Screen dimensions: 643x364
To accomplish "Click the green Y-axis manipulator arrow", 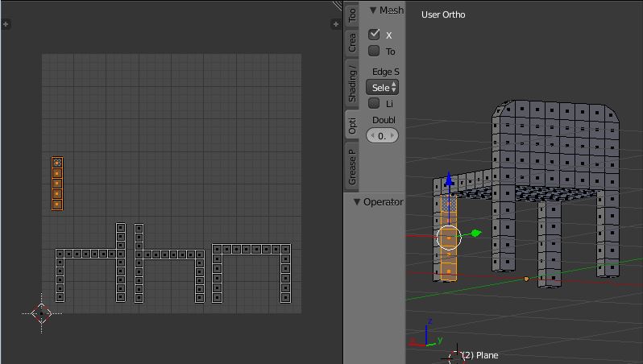I will pos(475,234).
